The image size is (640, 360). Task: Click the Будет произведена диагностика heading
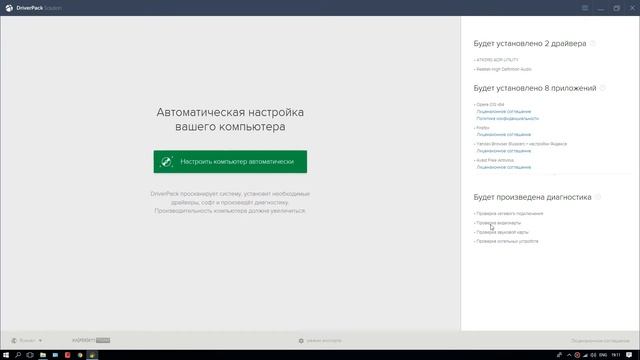pyautogui.click(x=532, y=197)
